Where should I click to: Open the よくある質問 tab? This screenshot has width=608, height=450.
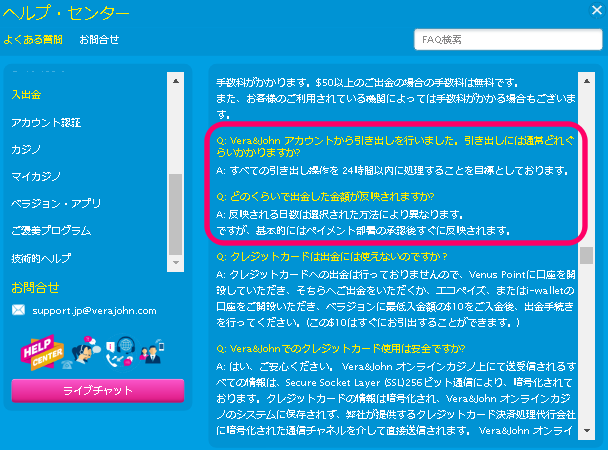coord(33,40)
